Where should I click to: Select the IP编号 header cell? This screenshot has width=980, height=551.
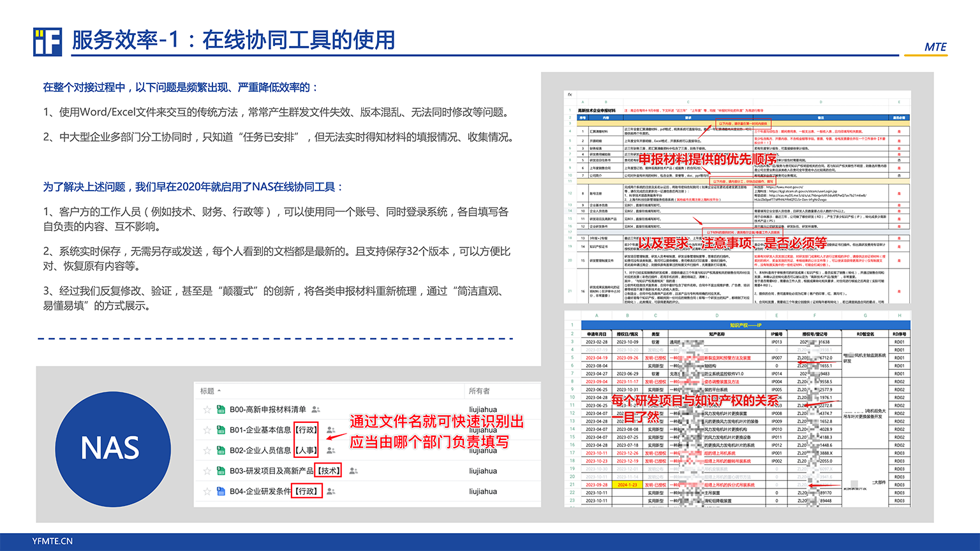click(776, 334)
